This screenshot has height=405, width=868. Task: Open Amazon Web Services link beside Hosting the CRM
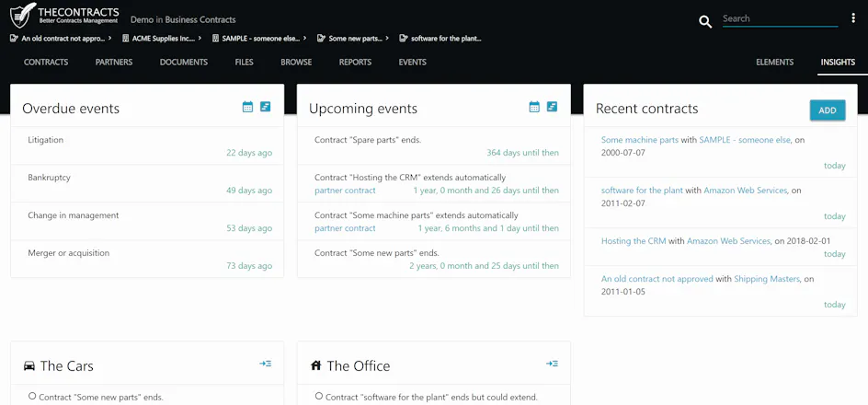(x=728, y=241)
